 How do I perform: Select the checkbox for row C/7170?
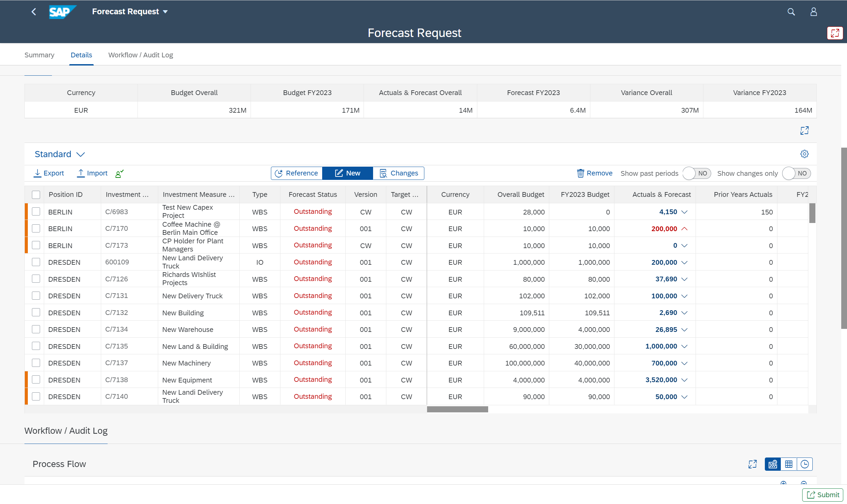36,228
